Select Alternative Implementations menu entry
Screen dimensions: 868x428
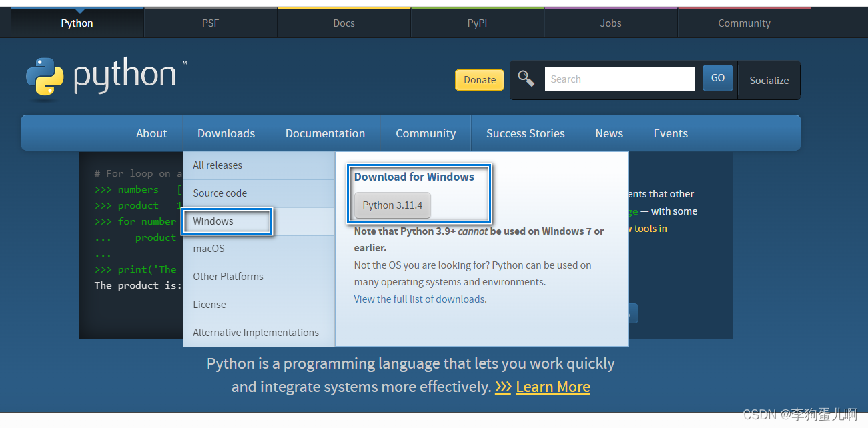(259, 333)
